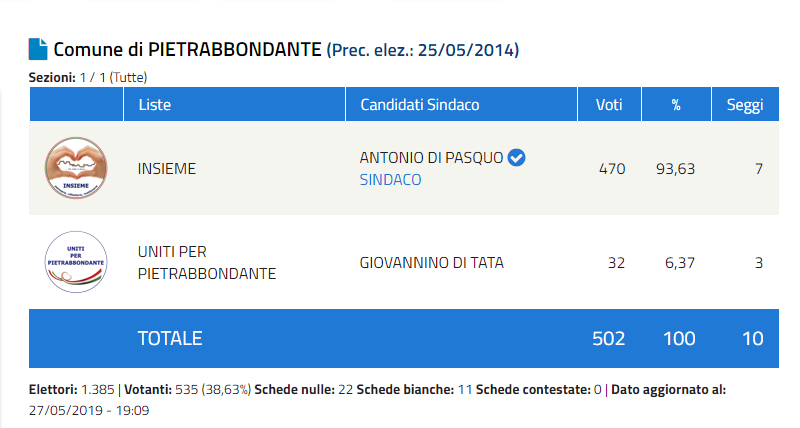Click the UNITI PER PIETRABBONDANTE list name

click(207, 263)
